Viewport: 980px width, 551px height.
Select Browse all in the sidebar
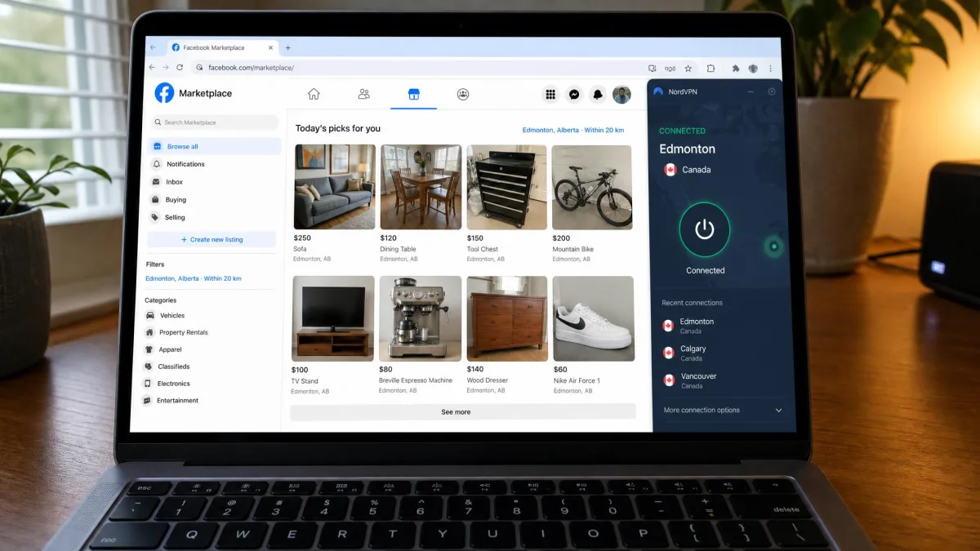coord(214,147)
